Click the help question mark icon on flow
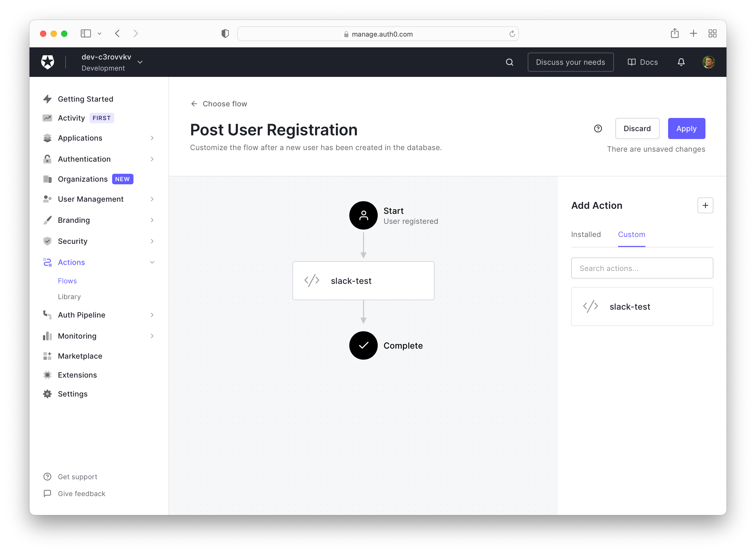This screenshot has width=756, height=554. click(598, 128)
